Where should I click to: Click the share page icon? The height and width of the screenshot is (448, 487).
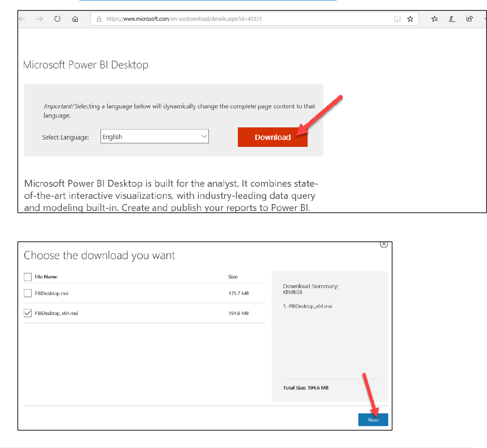pos(470,19)
